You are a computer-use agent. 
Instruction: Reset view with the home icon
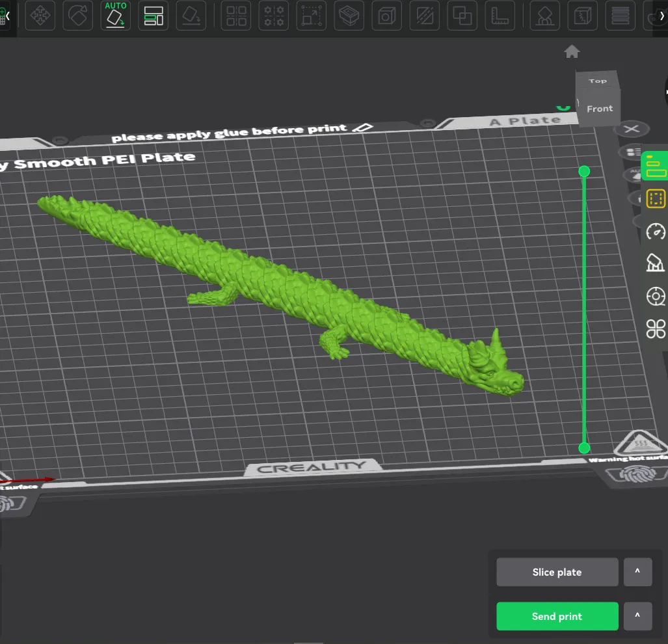572,52
